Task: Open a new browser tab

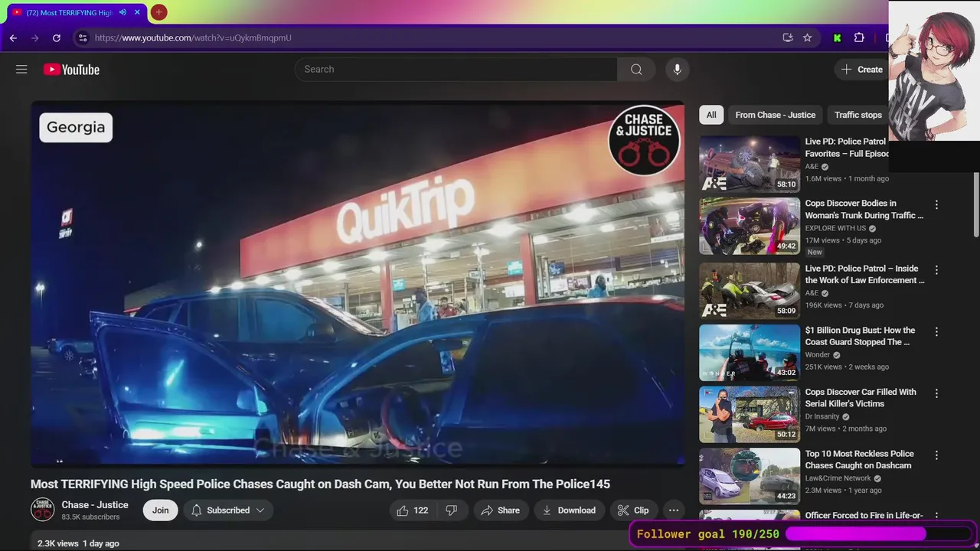Action: coord(158,12)
